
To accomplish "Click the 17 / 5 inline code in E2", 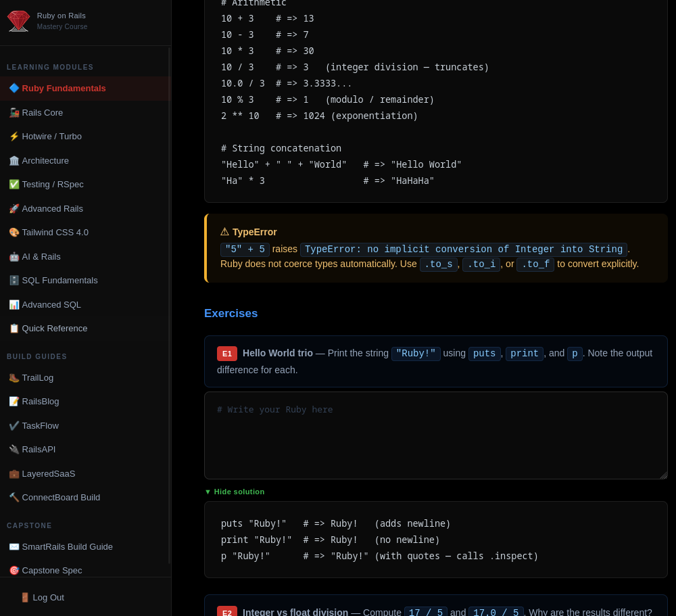I will click(x=425, y=612).
